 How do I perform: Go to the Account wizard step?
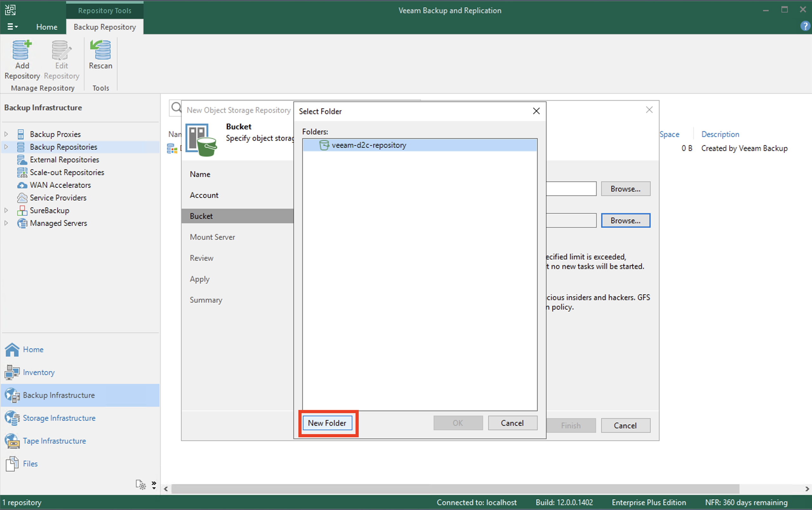tap(204, 195)
